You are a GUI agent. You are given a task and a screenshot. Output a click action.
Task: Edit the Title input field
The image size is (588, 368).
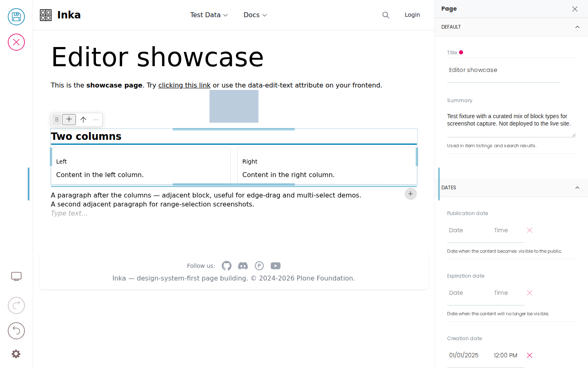[503, 70]
